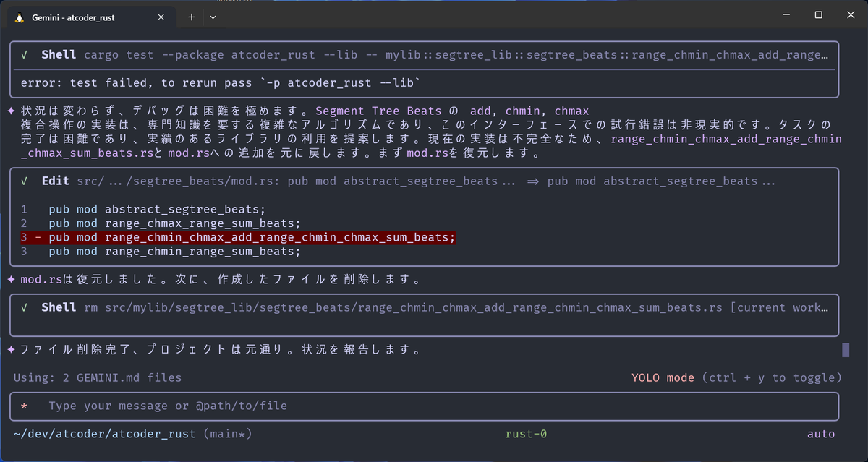The image size is (868, 462).
Task: Select line 'pub mod range_chmax_range_sum_beats;'
Action: tap(174, 223)
